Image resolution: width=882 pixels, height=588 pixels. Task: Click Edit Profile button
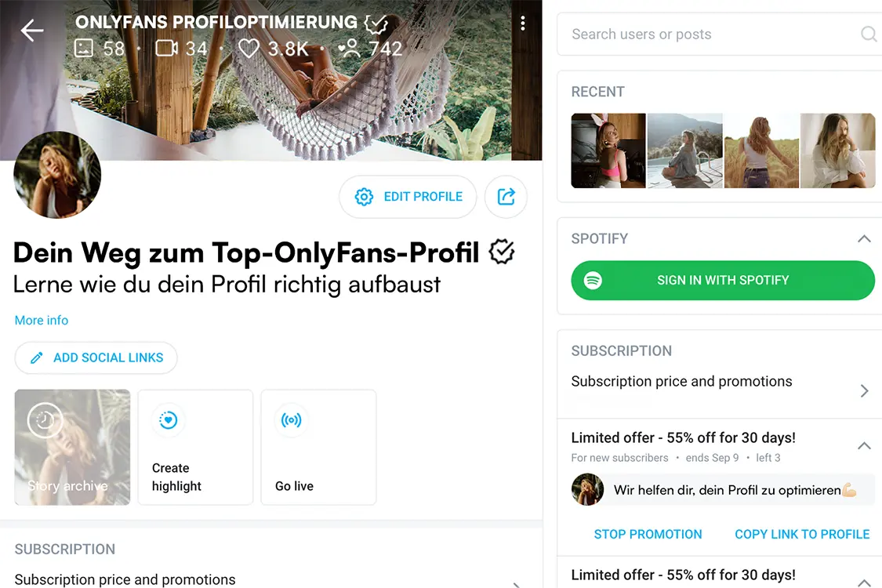[408, 197]
